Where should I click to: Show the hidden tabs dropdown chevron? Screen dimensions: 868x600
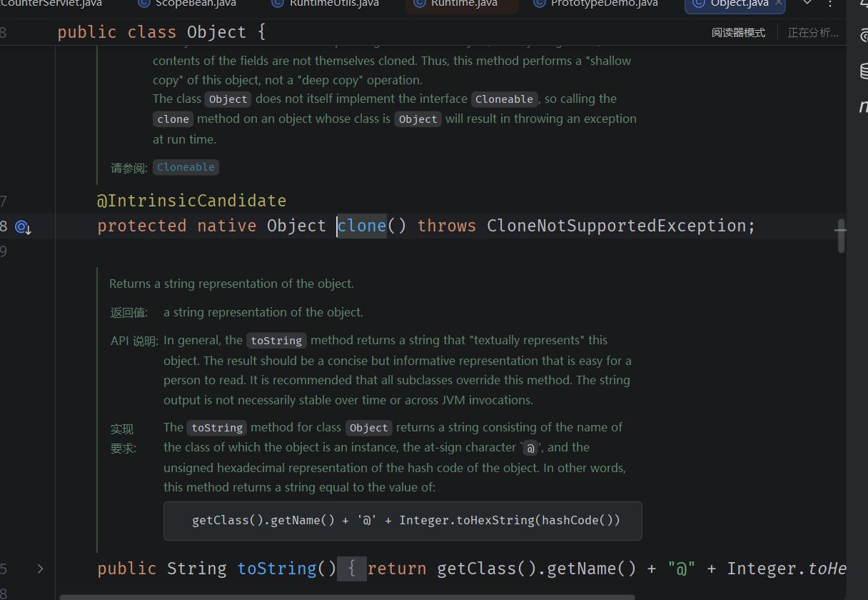(807, 3)
